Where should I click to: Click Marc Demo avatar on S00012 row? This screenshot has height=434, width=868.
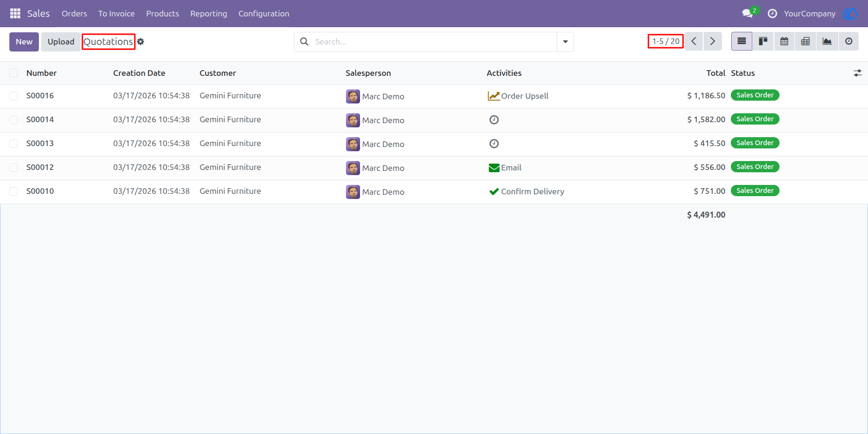point(353,168)
